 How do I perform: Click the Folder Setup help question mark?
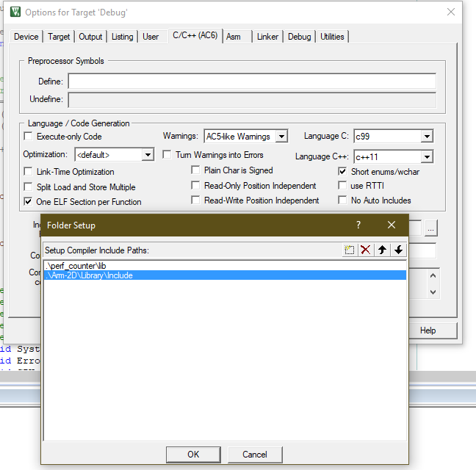coord(358,225)
